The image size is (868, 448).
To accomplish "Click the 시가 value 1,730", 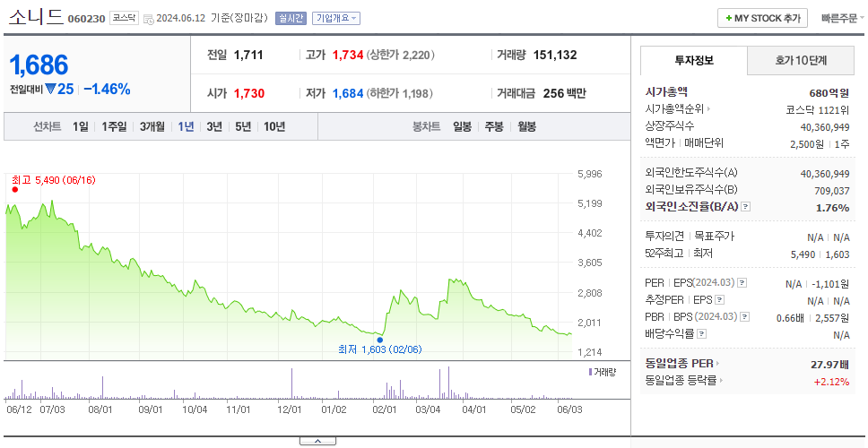I will (249, 93).
